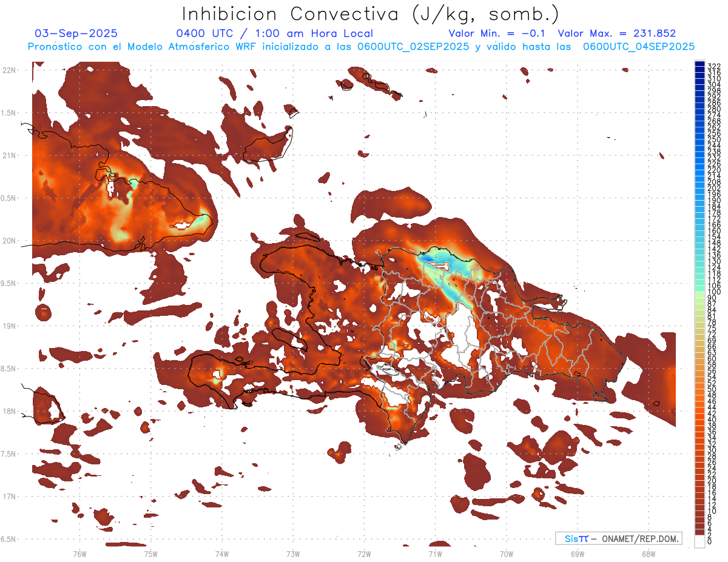Click the "21N" latitude label
Viewport: 728px width, 562px height.
pos(8,156)
